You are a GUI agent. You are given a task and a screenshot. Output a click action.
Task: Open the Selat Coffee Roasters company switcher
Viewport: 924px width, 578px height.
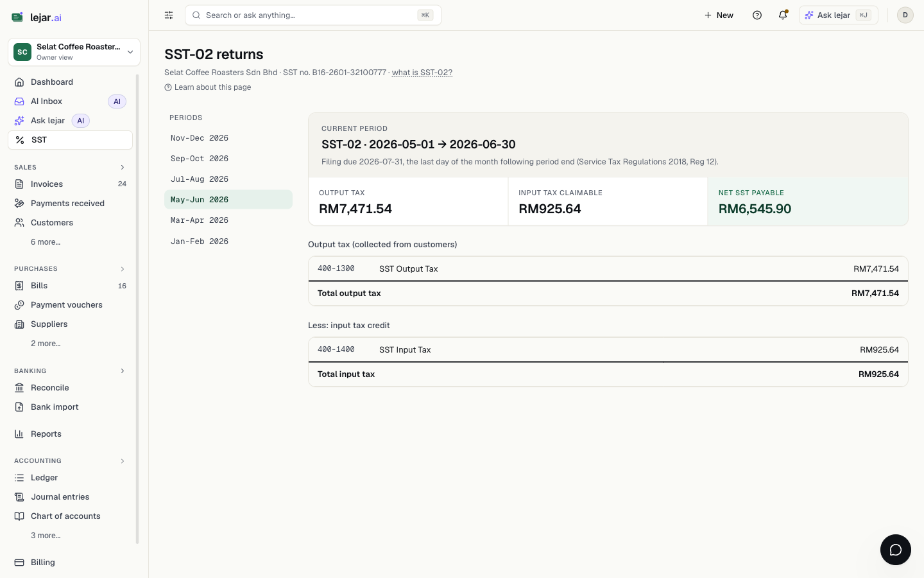[74, 52]
